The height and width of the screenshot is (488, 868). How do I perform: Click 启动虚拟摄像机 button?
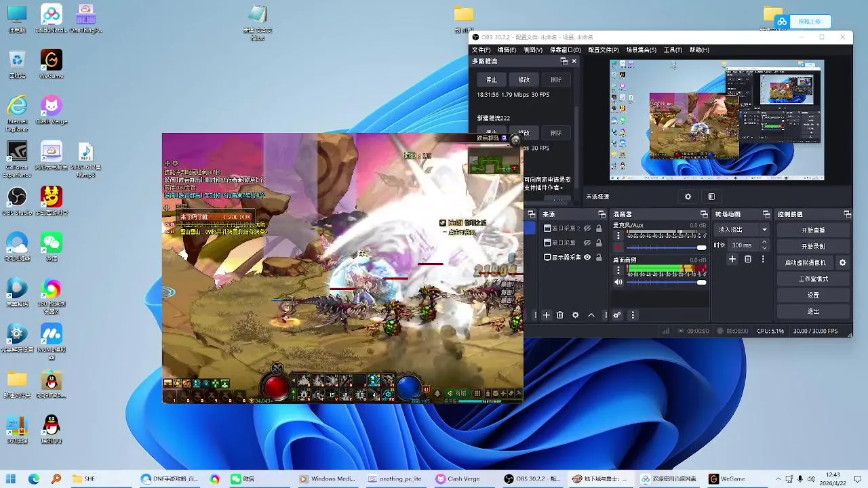pos(806,263)
